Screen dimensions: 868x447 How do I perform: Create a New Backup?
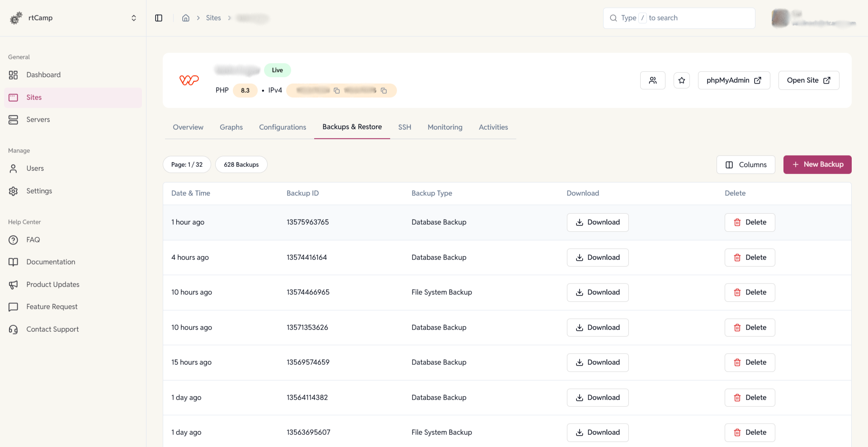817,165
